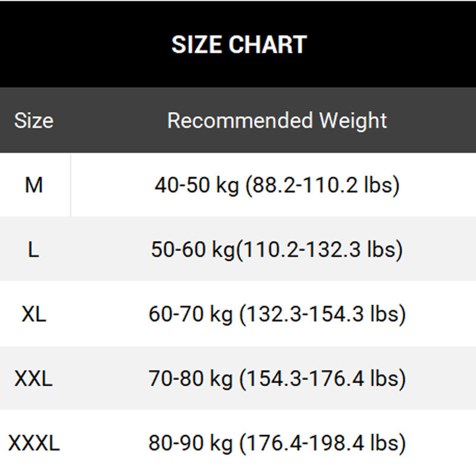476x476 pixels.
Task: Select the L size cell
Action: pyautogui.click(x=34, y=249)
